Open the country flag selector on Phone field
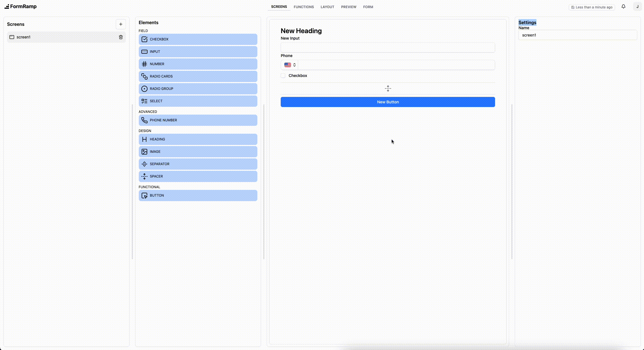This screenshot has height=350, width=644. pyautogui.click(x=289, y=65)
